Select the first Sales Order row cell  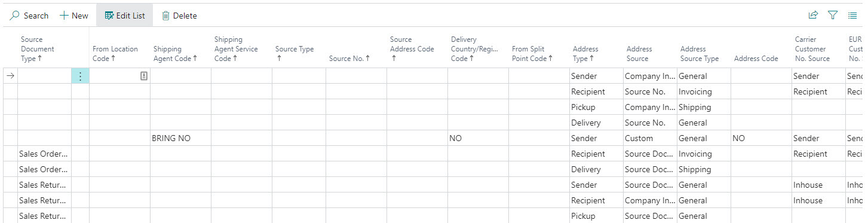pos(44,154)
